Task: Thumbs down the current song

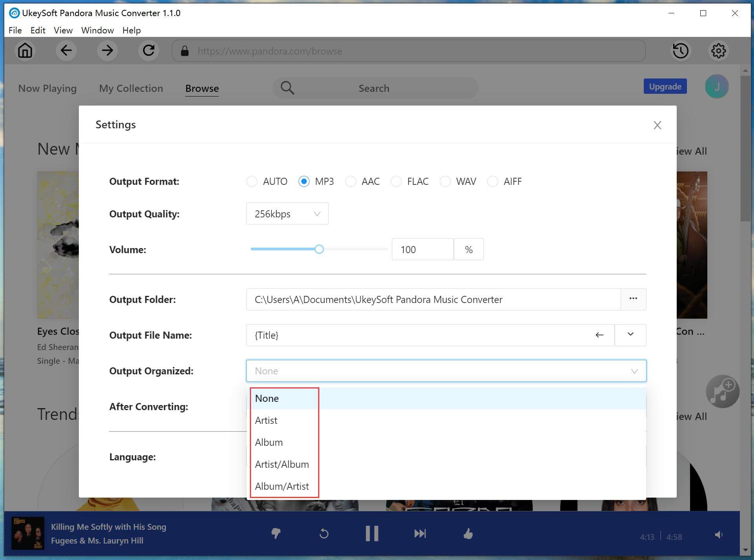Action: tap(276, 533)
